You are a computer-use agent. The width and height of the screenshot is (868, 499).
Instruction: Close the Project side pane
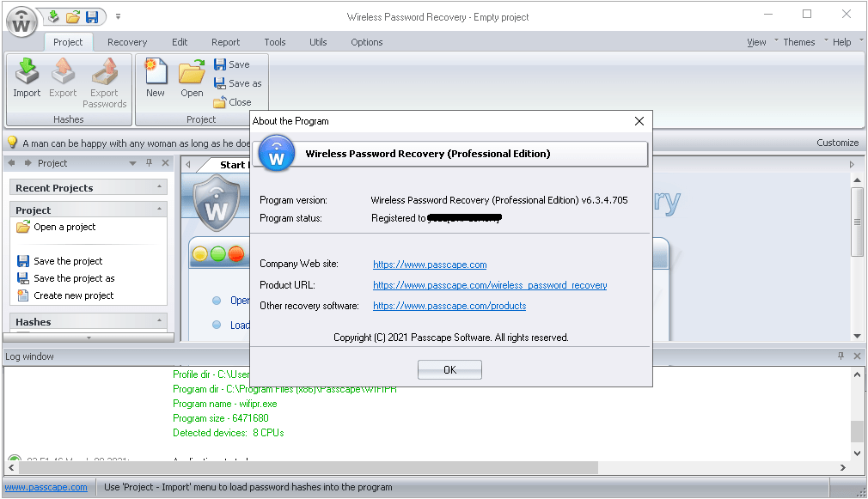pos(165,162)
